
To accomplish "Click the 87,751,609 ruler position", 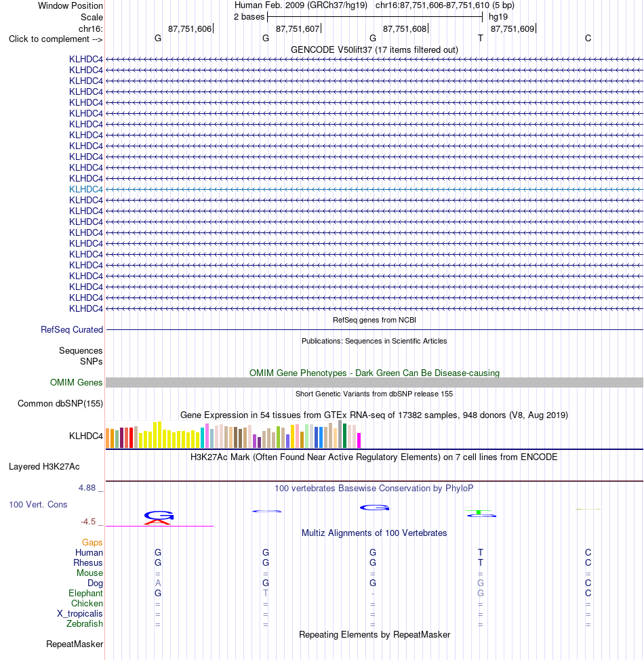I will pyautogui.click(x=512, y=29).
